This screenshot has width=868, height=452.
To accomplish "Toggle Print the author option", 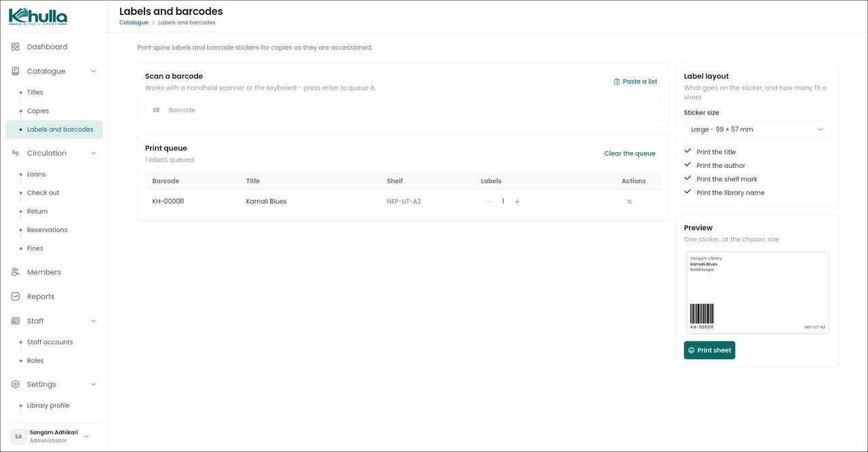I will [715, 166].
